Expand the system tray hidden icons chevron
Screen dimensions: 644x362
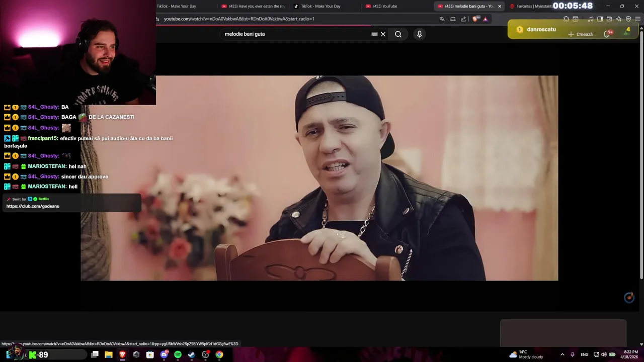(562, 354)
